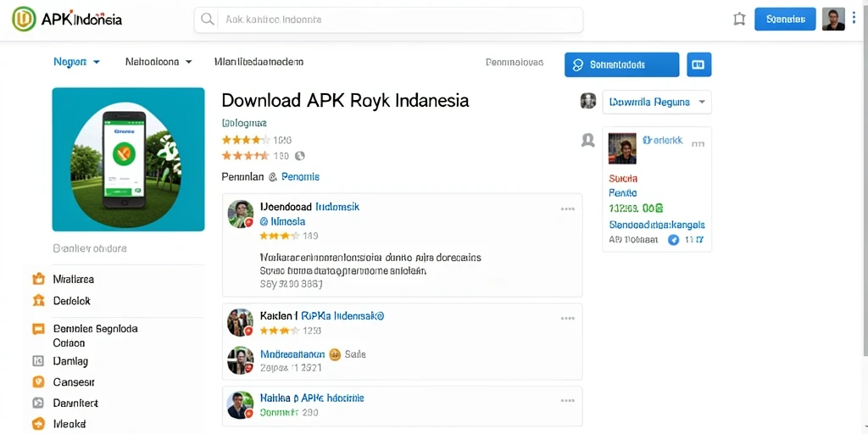Image resolution: width=868 pixels, height=434 pixels.
Task: Click the Penmnoiovas link
Action: 515,62
